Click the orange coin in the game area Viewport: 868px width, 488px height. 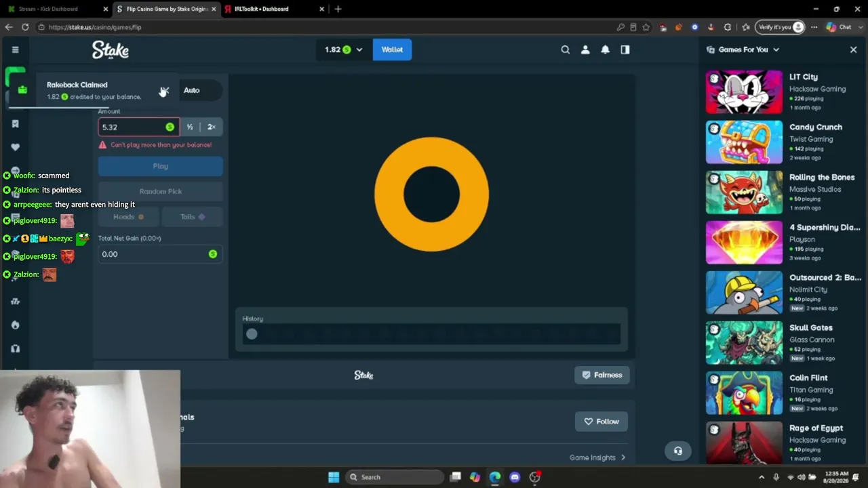click(x=431, y=194)
